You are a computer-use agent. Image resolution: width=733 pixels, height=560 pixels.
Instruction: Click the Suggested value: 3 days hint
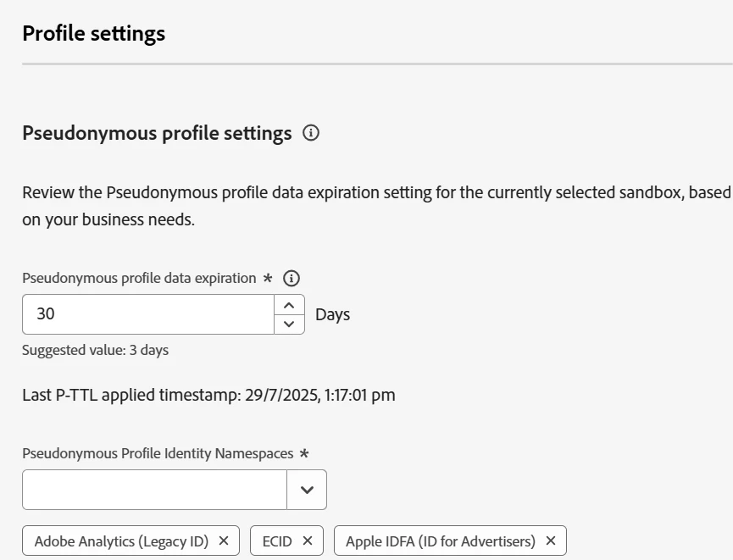(95, 350)
